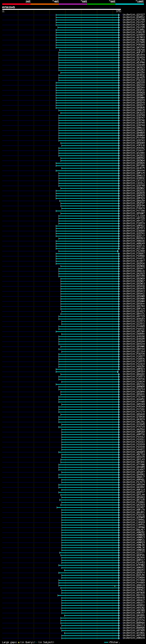Select hit UniRef100_P12468

pos(133,251)
